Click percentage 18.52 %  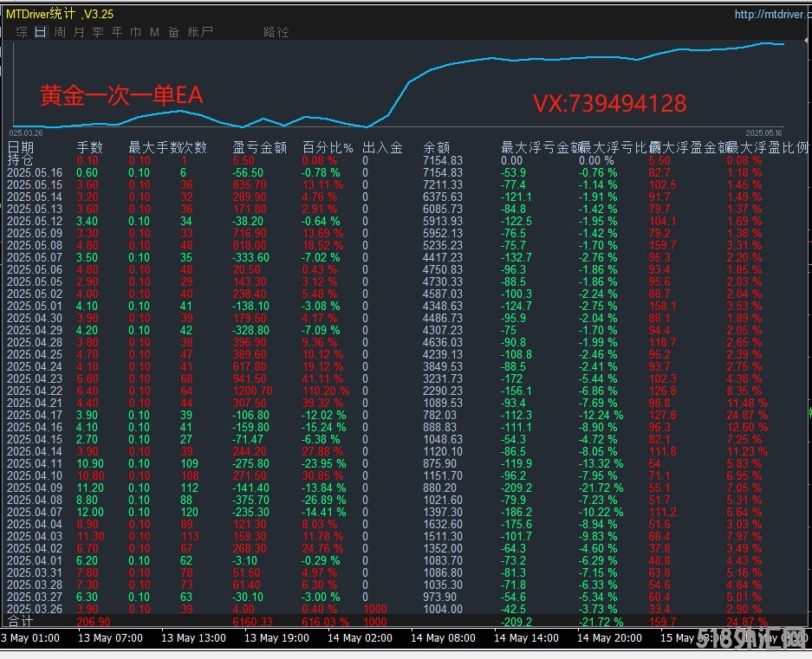(x=322, y=245)
